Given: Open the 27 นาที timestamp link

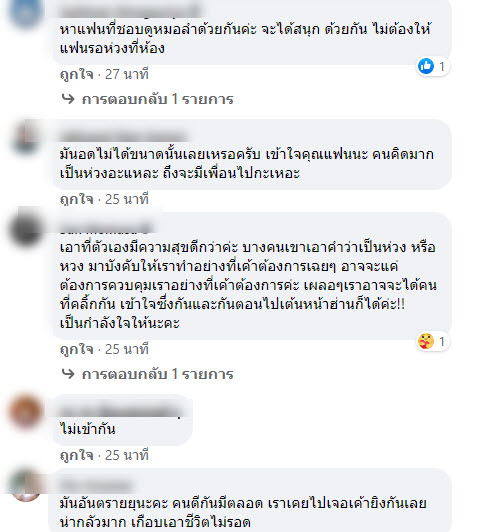Looking at the screenshot, I should pyautogui.click(x=127, y=74).
